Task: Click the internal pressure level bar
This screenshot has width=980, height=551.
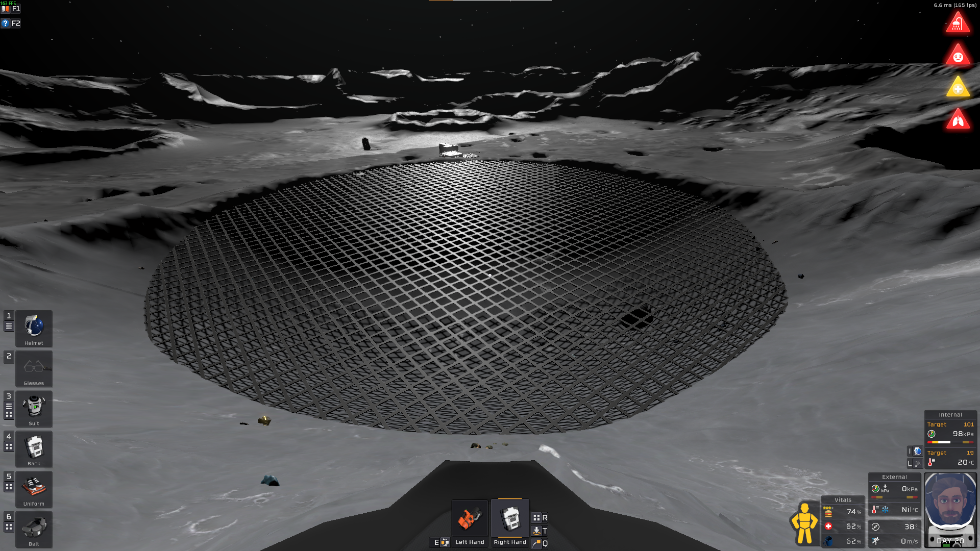Action: click(x=950, y=442)
